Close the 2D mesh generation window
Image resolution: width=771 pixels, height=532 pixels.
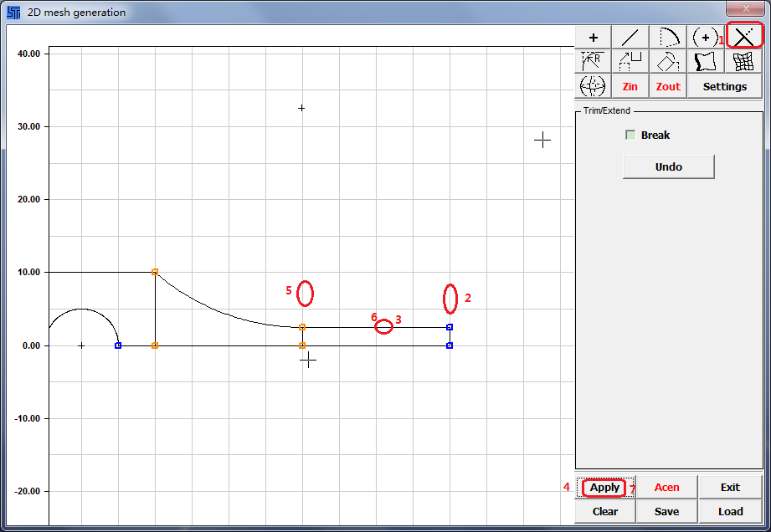[x=745, y=8]
